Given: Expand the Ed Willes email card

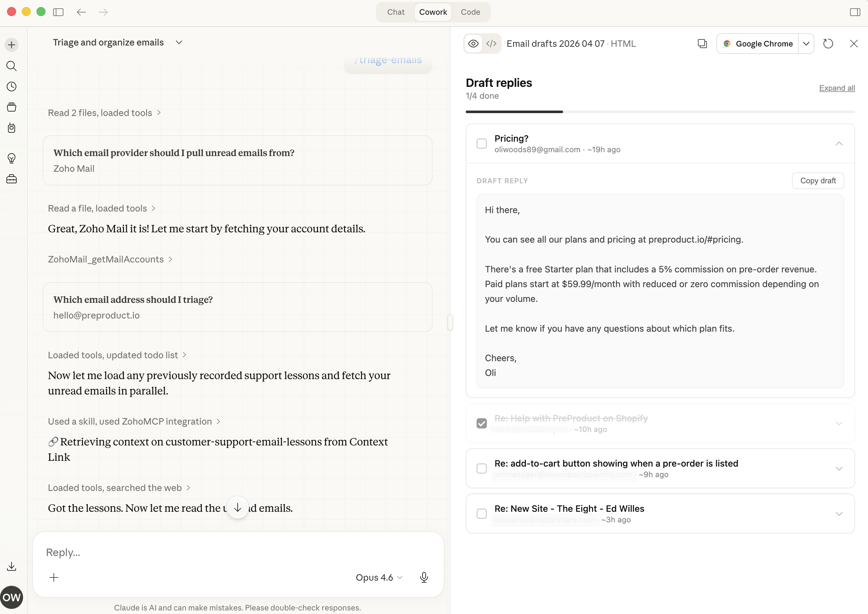Looking at the screenshot, I should pos(839,513).
